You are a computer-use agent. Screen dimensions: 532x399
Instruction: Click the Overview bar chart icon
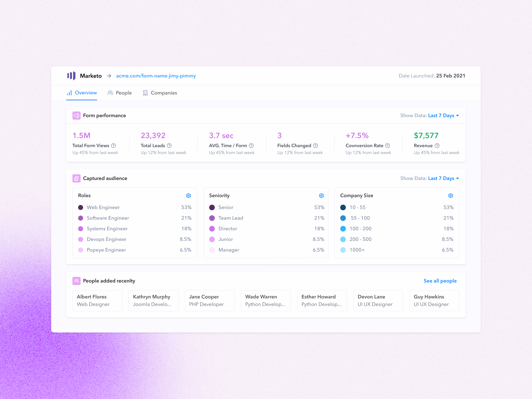point(69,93)
